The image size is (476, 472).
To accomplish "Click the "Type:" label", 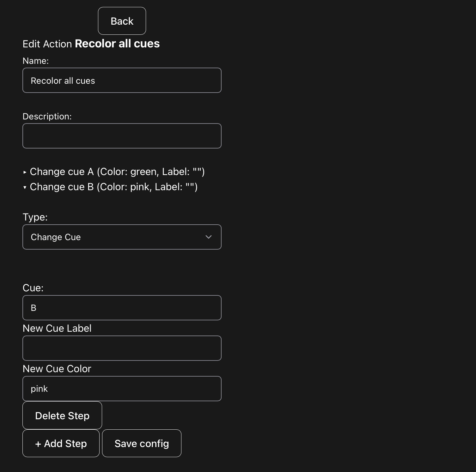I will [35, 217].
